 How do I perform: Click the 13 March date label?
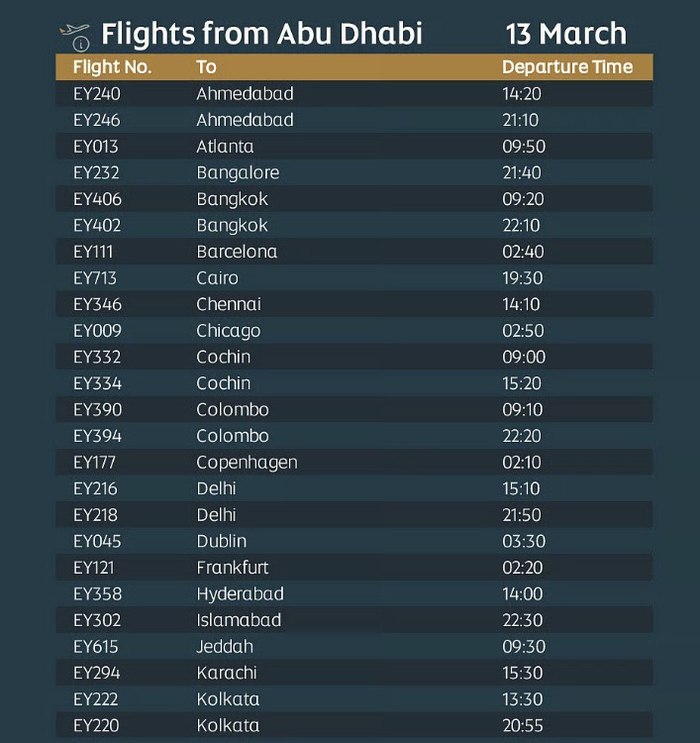[566, 34]
